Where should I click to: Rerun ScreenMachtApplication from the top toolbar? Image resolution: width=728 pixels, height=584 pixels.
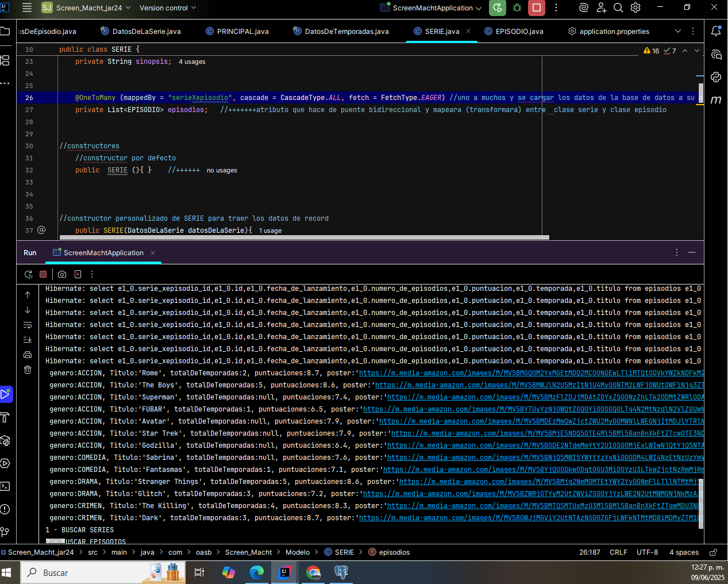click(498, 7)
